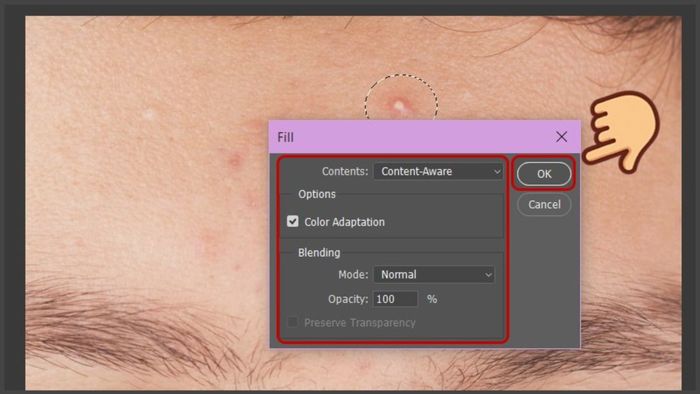Cancel the Fill dialog
Screen dimensions: 700x394
click(x=544, y=204)
